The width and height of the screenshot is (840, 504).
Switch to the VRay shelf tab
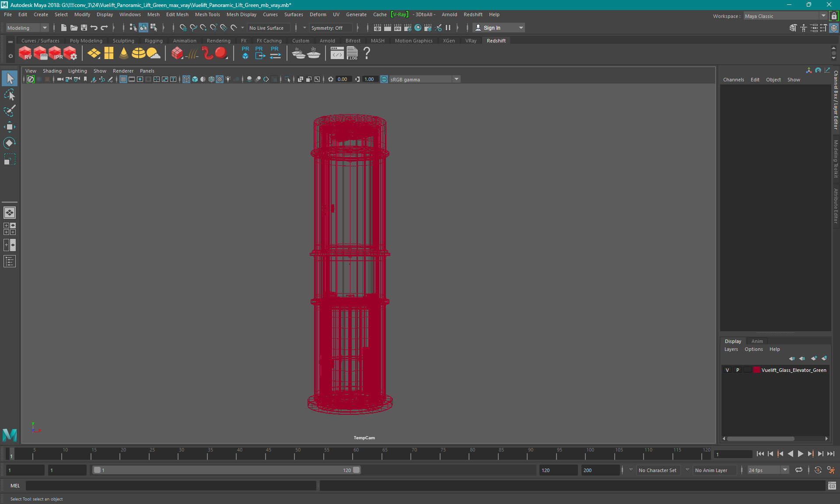(x=471, y=41)
